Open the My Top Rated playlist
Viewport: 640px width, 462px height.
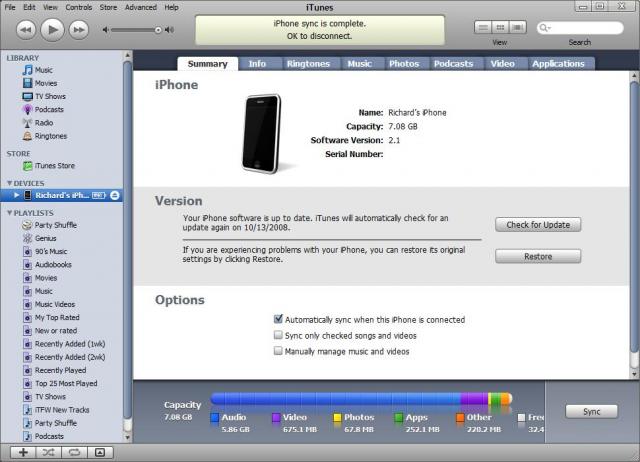coord(51,318)
